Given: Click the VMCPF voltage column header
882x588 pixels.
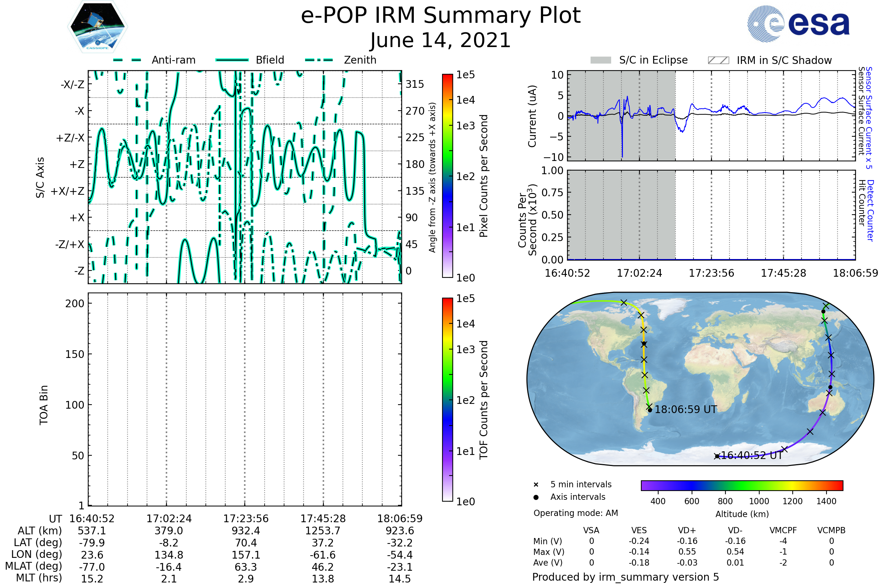Looking at the screenshot, I should point(783,530).
